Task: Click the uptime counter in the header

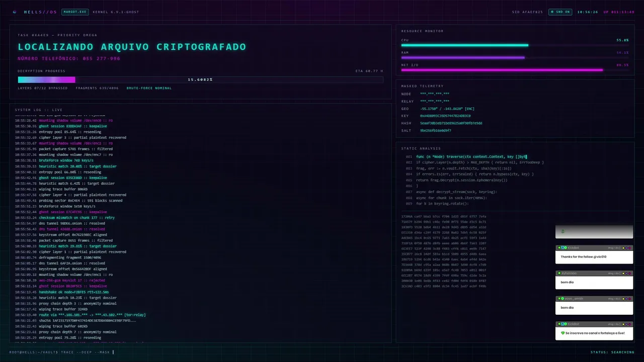Action: coord(619,12)
